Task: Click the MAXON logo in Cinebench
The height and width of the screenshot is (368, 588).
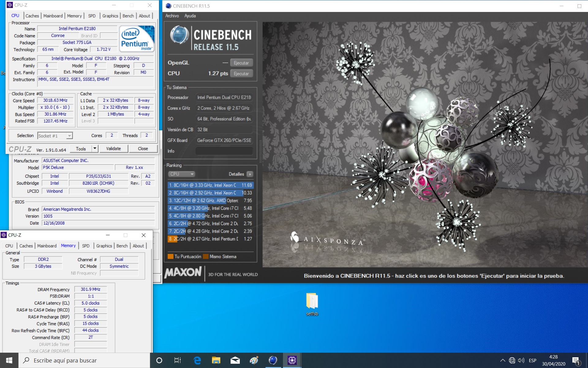Action: click(x=183, y=272)
